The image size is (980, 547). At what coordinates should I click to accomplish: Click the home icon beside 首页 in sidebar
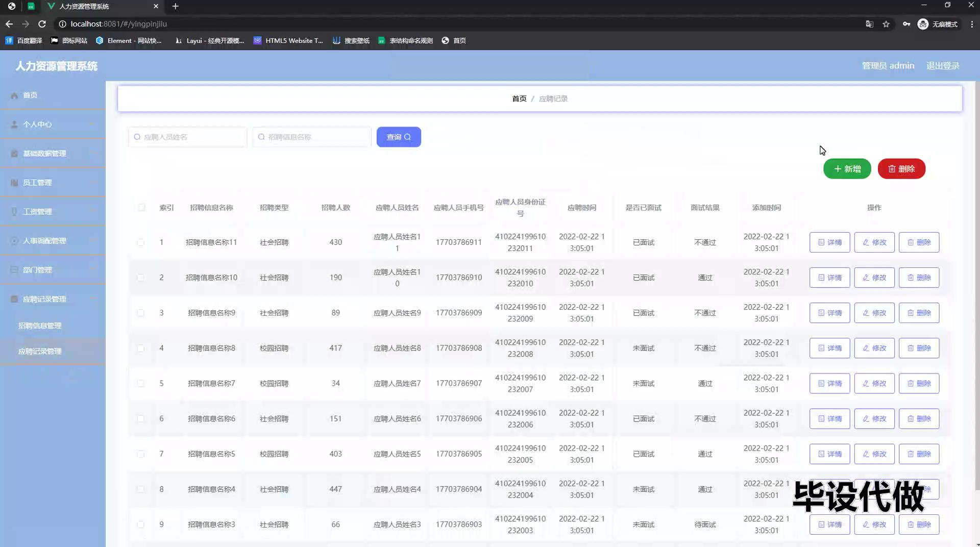(14, 95)
